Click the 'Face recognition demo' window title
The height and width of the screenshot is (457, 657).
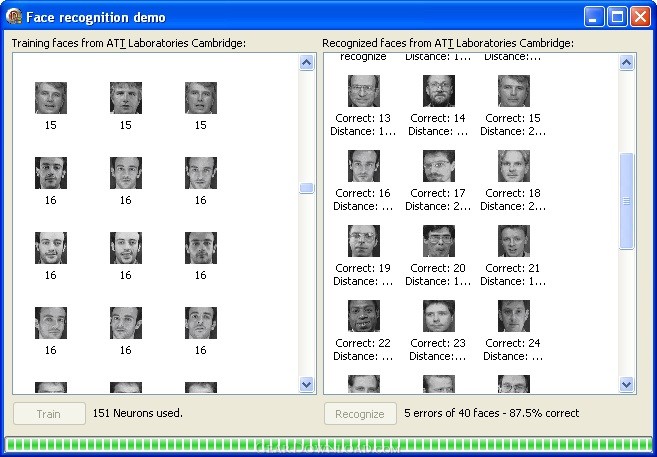pos(96,17)
